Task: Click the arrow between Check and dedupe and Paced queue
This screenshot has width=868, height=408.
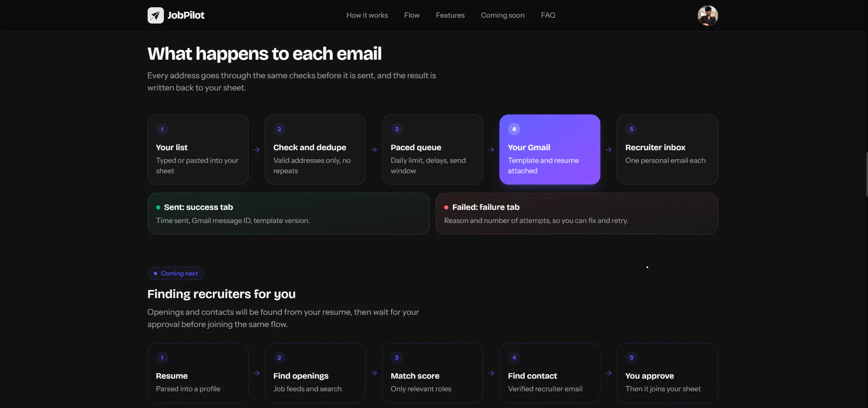Action: pos(374,150)
